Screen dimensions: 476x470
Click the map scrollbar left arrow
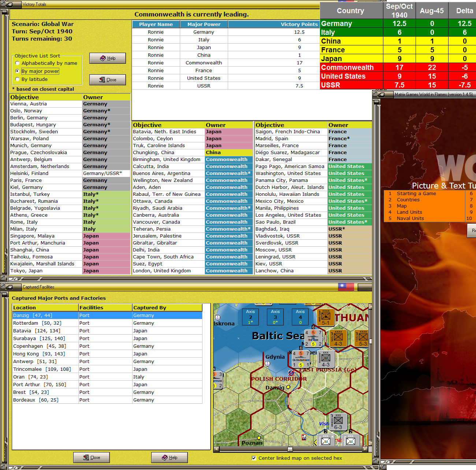point(216,449)
